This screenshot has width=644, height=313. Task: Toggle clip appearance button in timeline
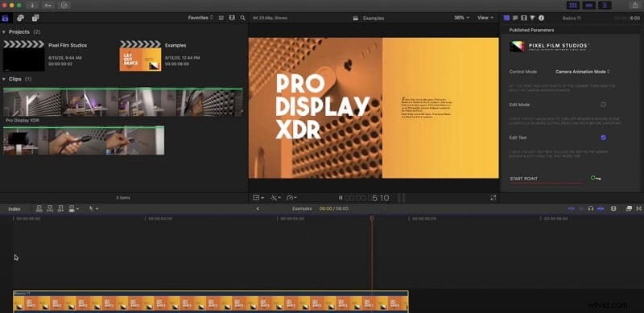(x=613, y=208)
